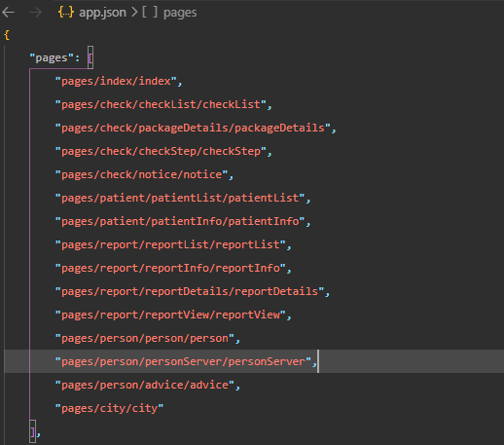The width and height of the screenshot is (504, 445).
Task: Go back with the left arrow icon
Action: (9, 13)
